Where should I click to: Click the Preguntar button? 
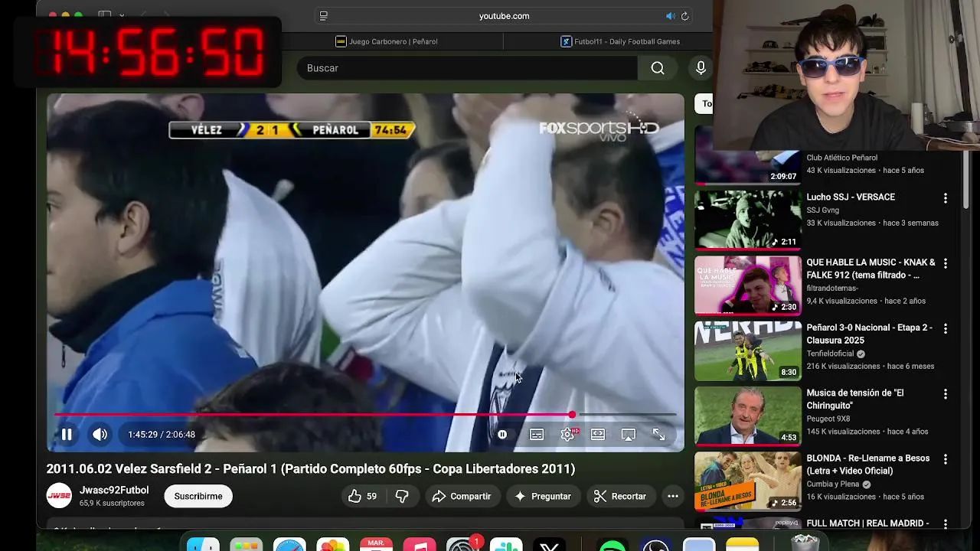tap(542, 496)
